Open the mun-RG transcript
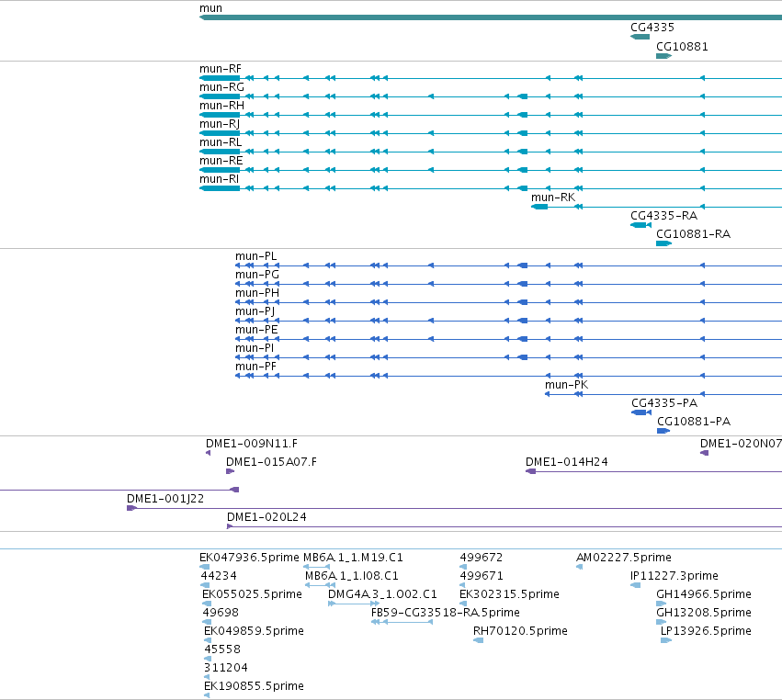 coord(491,96)
